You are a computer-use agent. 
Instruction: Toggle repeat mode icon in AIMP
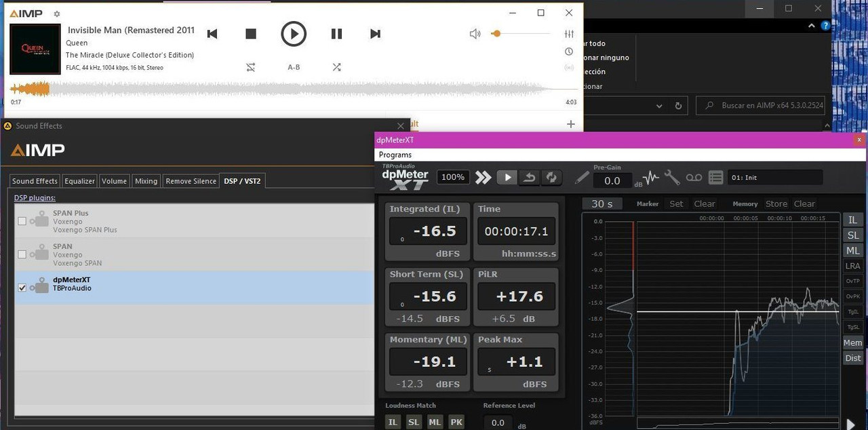[x=251, y=67]
